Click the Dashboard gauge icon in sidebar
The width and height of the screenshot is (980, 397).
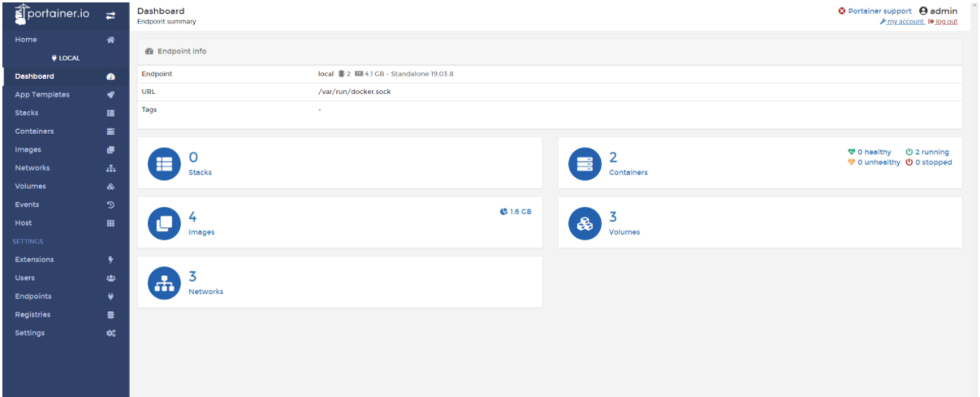pyautogui.click(x=111, y=76)
